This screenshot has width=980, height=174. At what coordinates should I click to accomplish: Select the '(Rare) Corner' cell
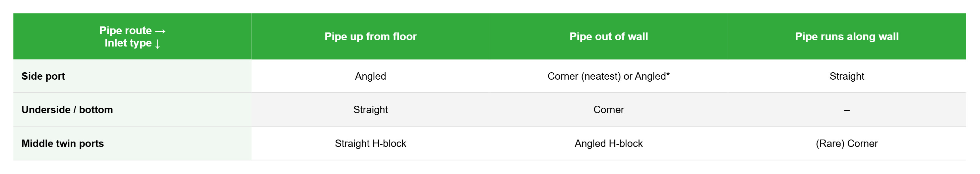847,143
